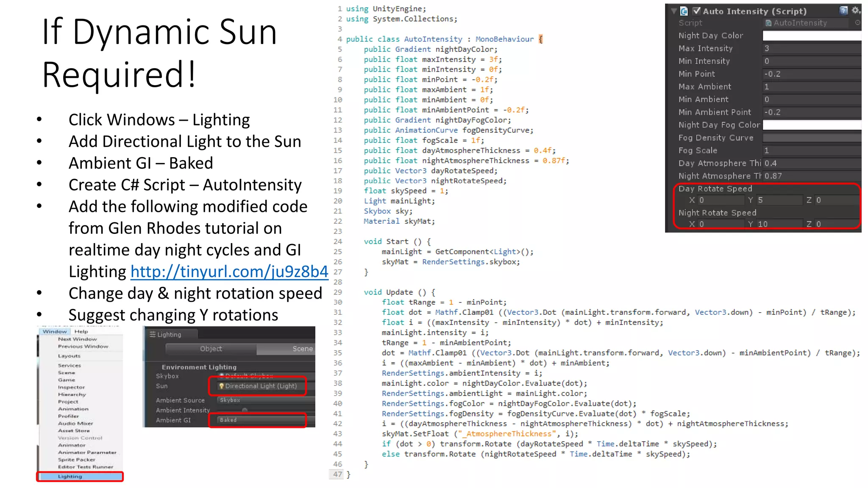Click the object picker circle beside AutoIntensity
The height and width of the screenshot is (488, 868).
coord(858,23)
